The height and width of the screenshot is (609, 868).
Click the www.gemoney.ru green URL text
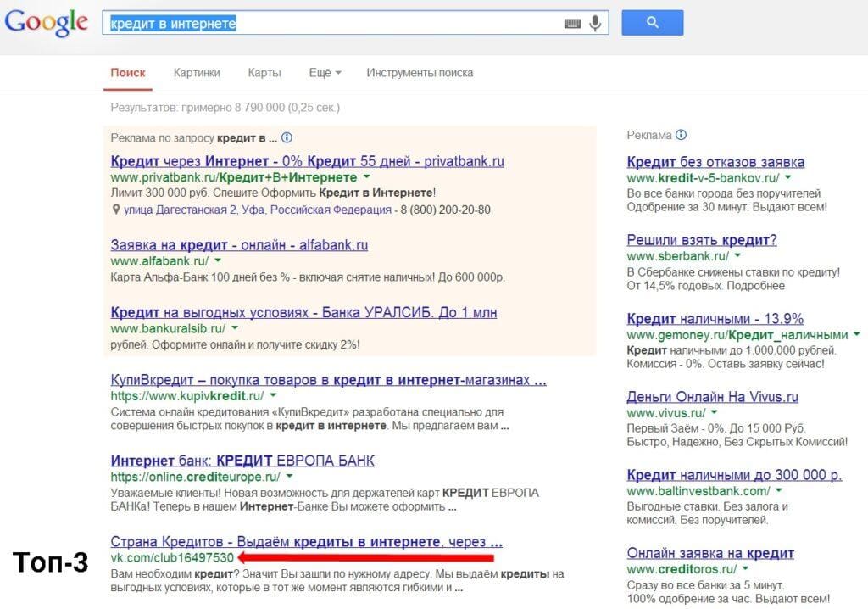click(x=737, y=335)
